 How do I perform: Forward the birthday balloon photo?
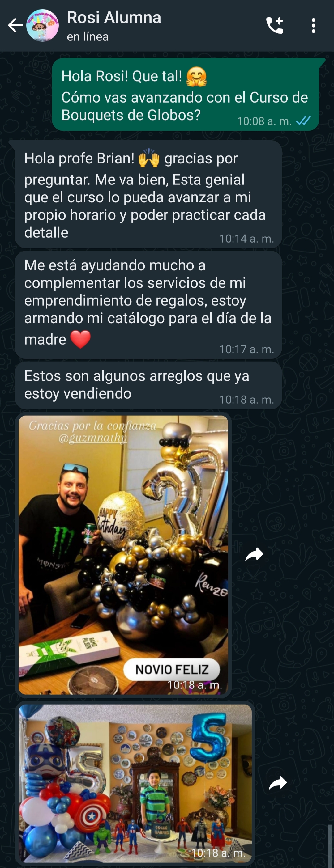(x=254, y=555)
